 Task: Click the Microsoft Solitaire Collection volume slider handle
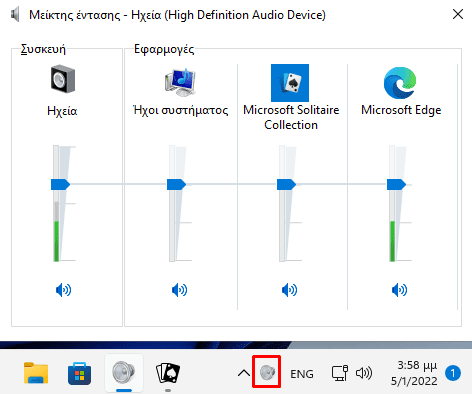(x=286, y=184)
